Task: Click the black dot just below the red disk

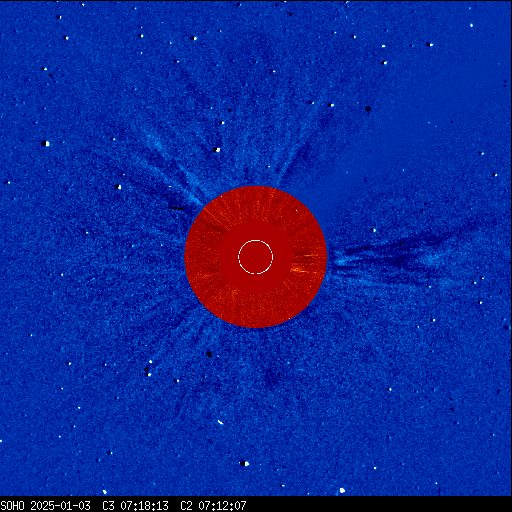Action: click(x=209, y=354)
